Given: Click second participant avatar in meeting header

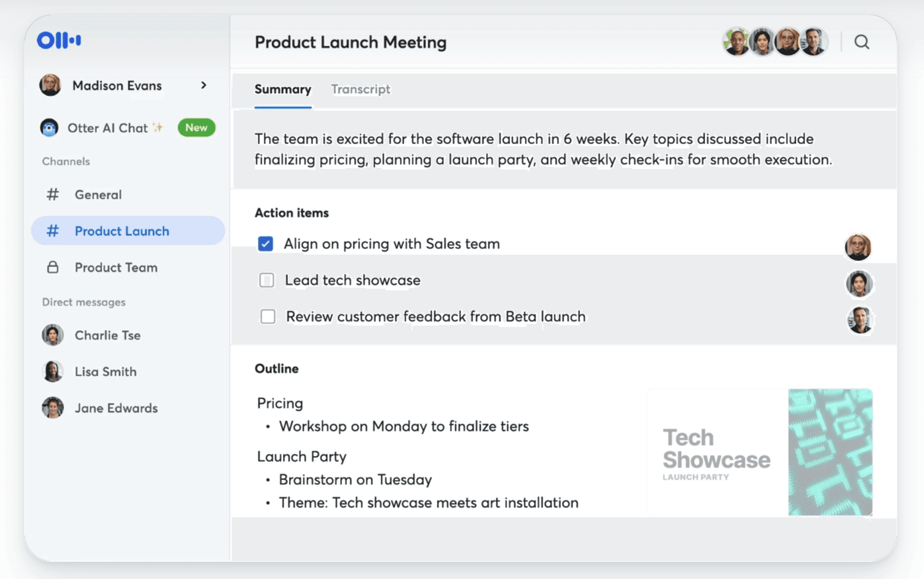Looking at the screenshot, I should click(762, 42).
